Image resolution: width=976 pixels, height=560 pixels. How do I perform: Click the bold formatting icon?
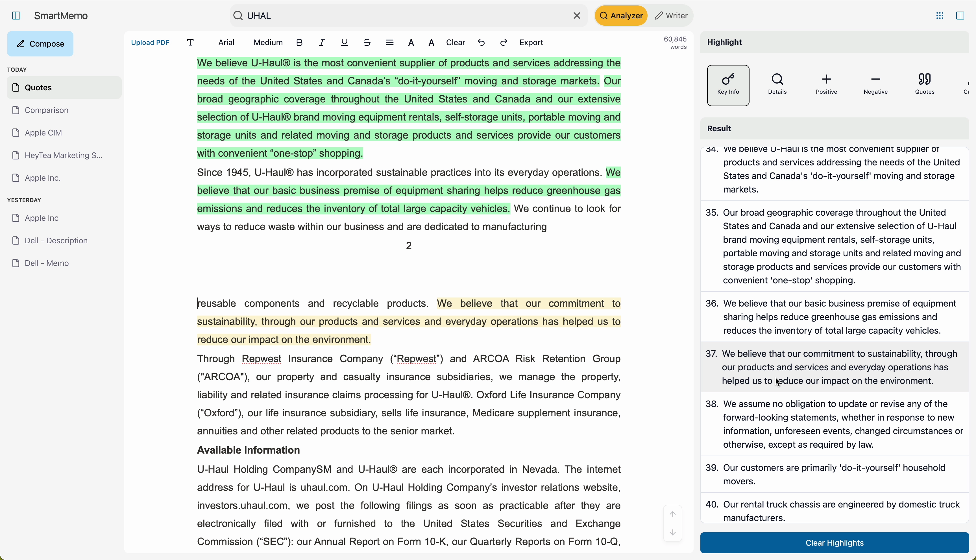click(300, 43)
